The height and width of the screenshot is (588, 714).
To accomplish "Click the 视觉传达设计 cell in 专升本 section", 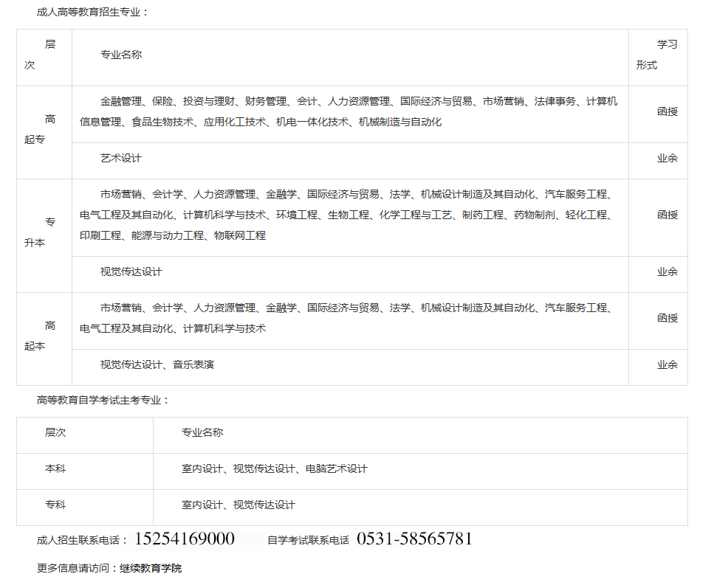I will [350, 274].
